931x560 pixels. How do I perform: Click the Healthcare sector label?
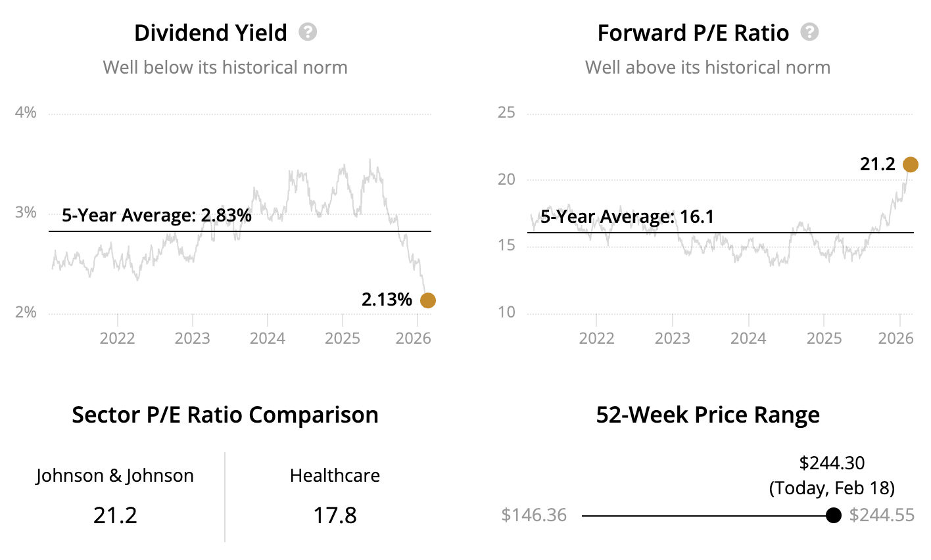tap(335, 475)
